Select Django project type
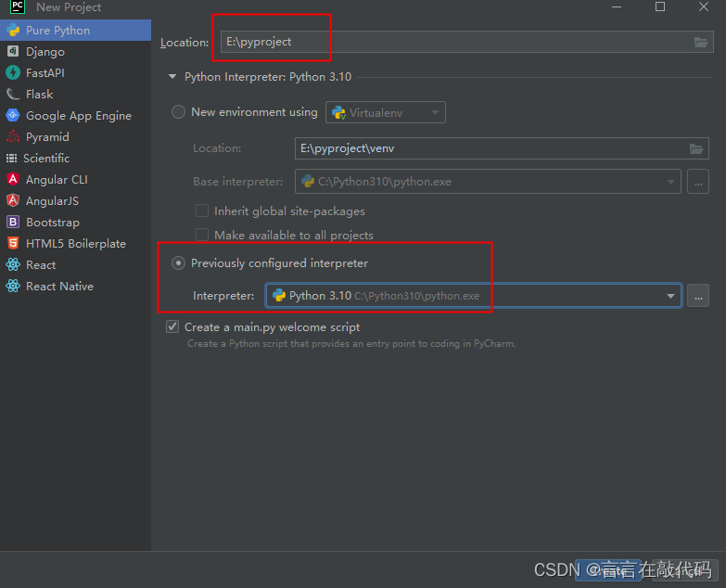This screenshot has height=588, width=726. 75,51
